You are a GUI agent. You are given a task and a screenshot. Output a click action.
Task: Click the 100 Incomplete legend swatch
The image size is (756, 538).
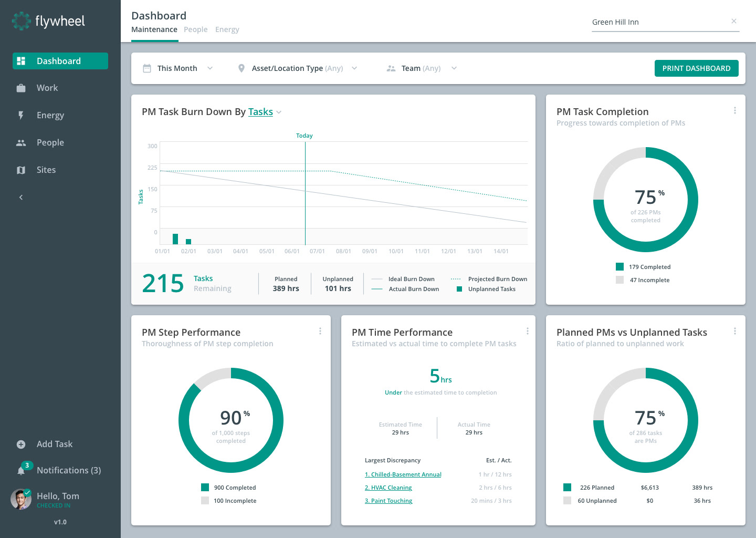click(205, 501)
